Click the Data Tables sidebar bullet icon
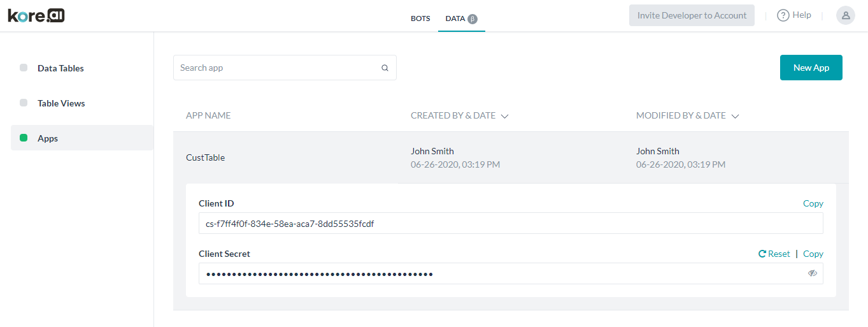Screen dimensions: 868x327 [24, 68]
